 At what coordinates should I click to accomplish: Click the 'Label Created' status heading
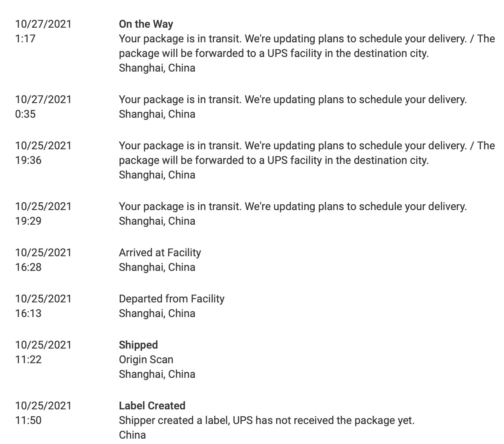click(152, 406)
